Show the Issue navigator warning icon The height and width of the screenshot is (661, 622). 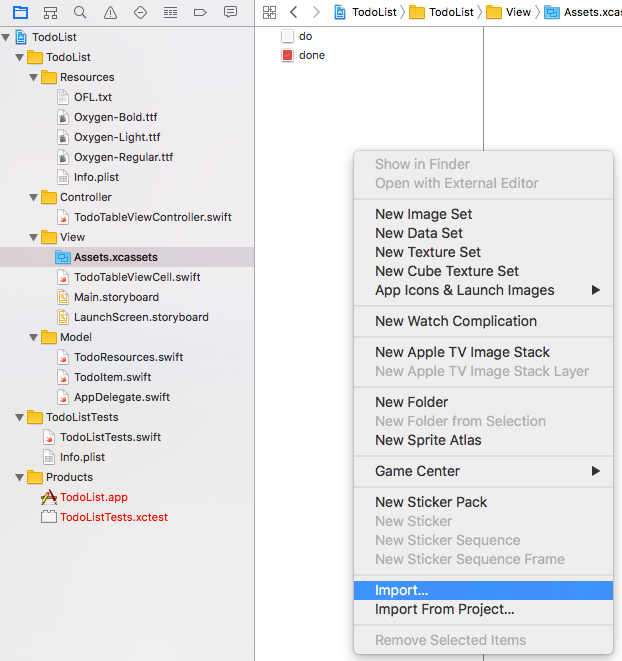110,12
